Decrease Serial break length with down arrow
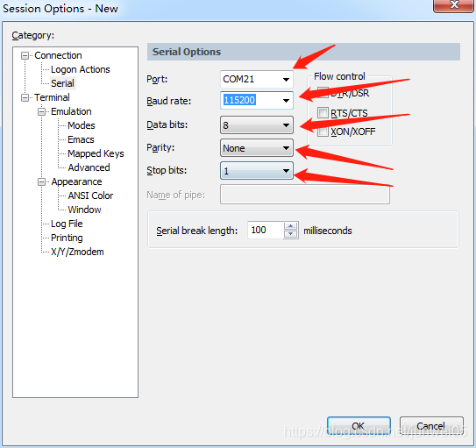 coord(291,234)
